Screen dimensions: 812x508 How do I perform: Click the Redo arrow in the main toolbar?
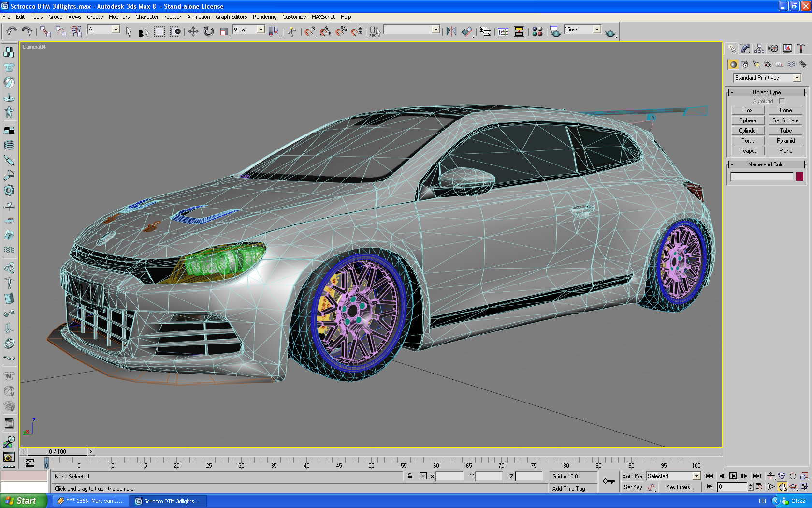27,31
